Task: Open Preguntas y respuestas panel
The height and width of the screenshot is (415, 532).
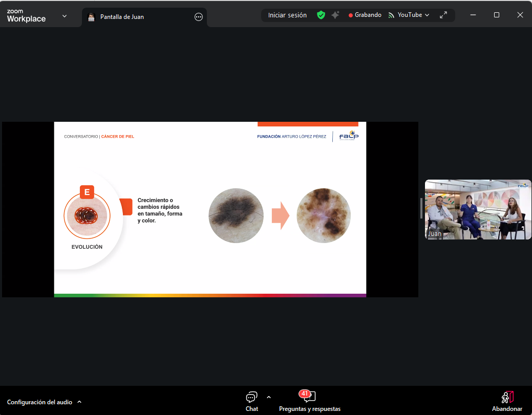Action: point(309,401)
